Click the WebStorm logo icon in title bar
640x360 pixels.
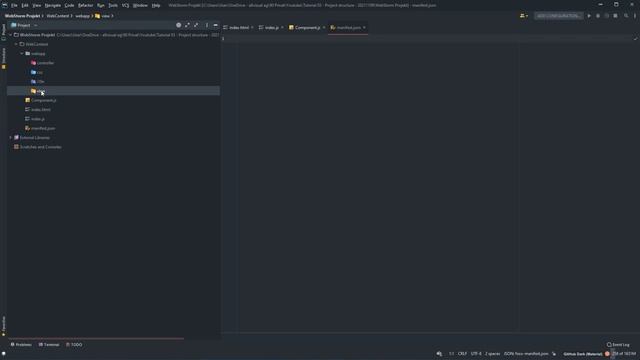point(4,5)
